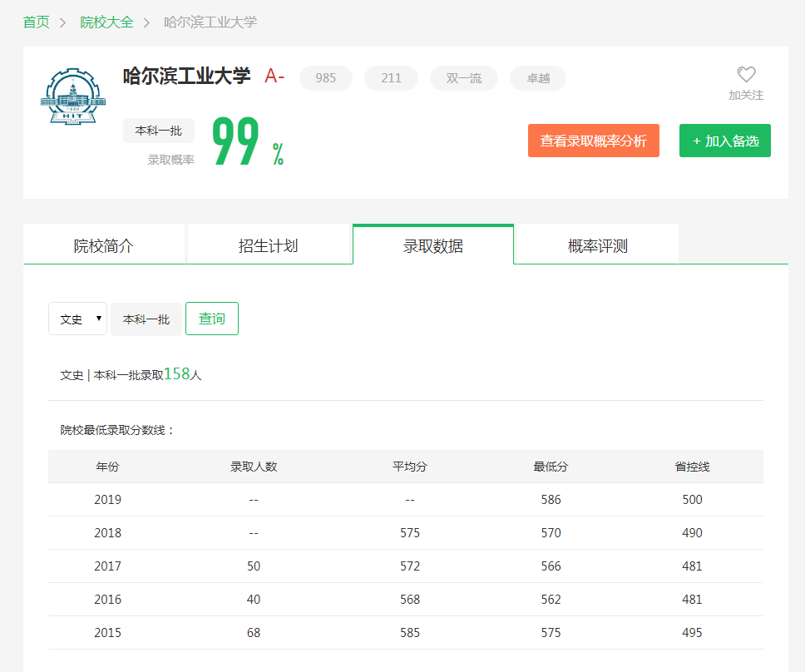The width and height of the screenshot is (805, 672).
Task: Click 500 provincial line for 2019
Action: [x=692, y=500]
